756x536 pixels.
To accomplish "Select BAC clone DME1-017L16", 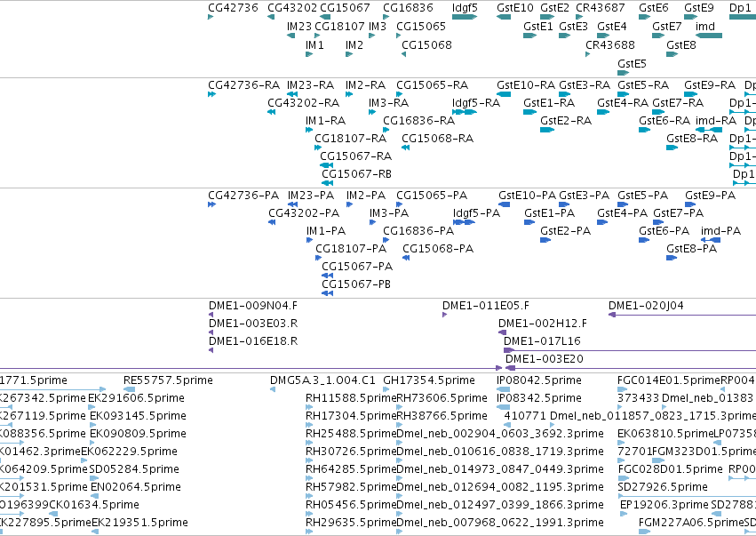I will tap(542, 341).
